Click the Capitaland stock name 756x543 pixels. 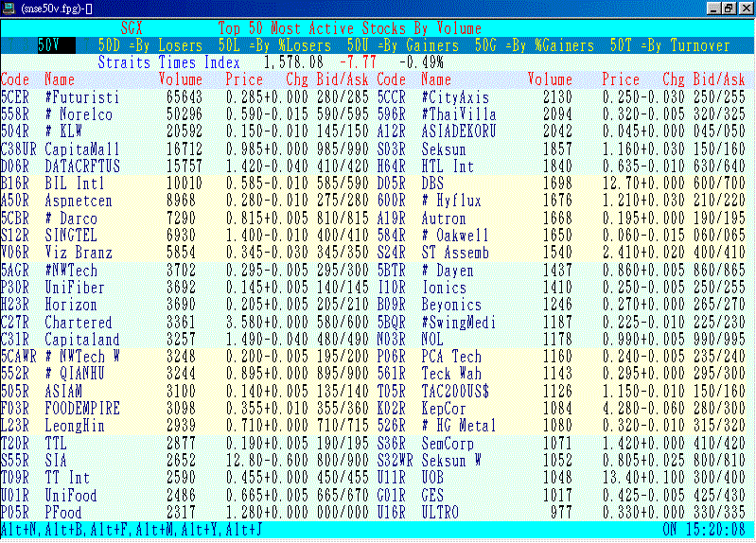[x=82, y=340]
